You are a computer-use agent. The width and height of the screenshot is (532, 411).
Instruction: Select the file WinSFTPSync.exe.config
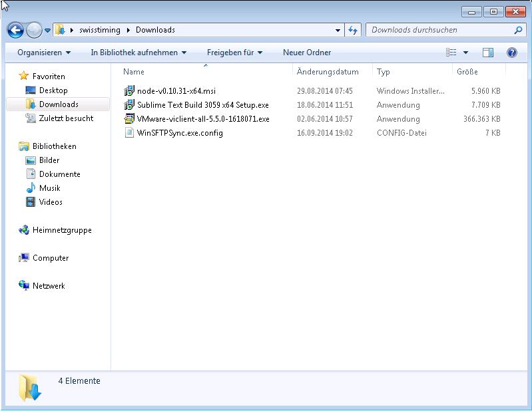click(x=180, y=133)
